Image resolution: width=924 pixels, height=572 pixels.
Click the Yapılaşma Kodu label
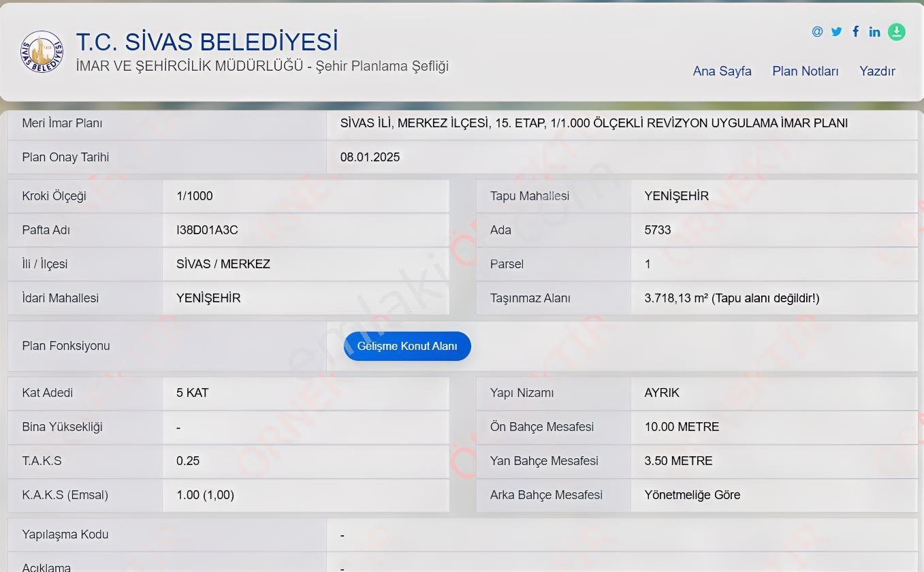(65, 535)
